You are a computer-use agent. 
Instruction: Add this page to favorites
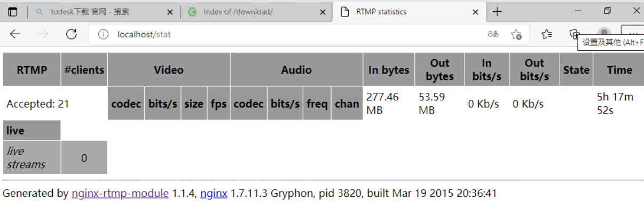click(x=516, y=34)
